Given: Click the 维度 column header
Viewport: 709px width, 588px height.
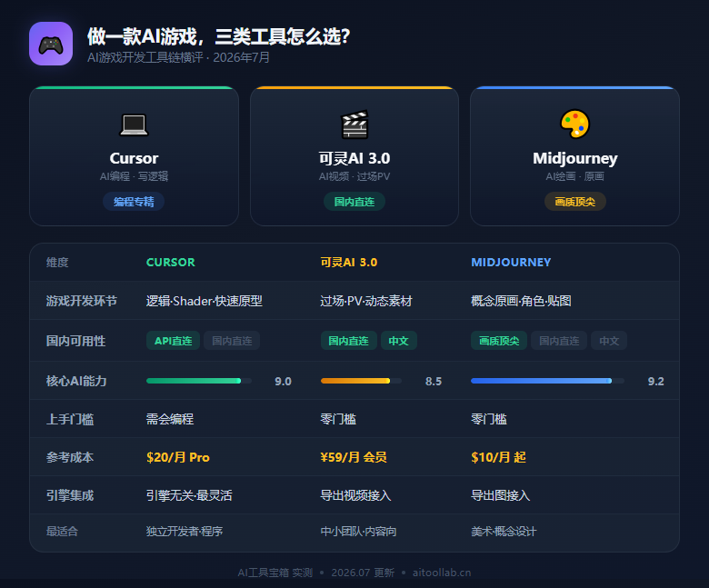Looking at the screenshot, I should point(57,262).
